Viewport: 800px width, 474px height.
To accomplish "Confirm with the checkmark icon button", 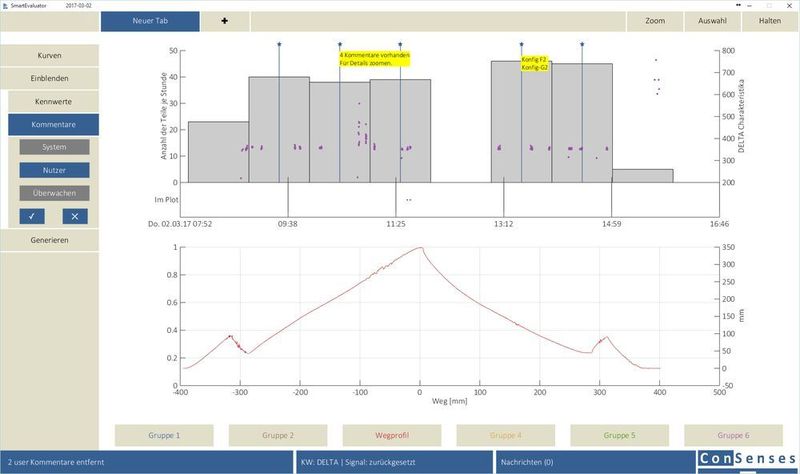I will tap(32, 216).
